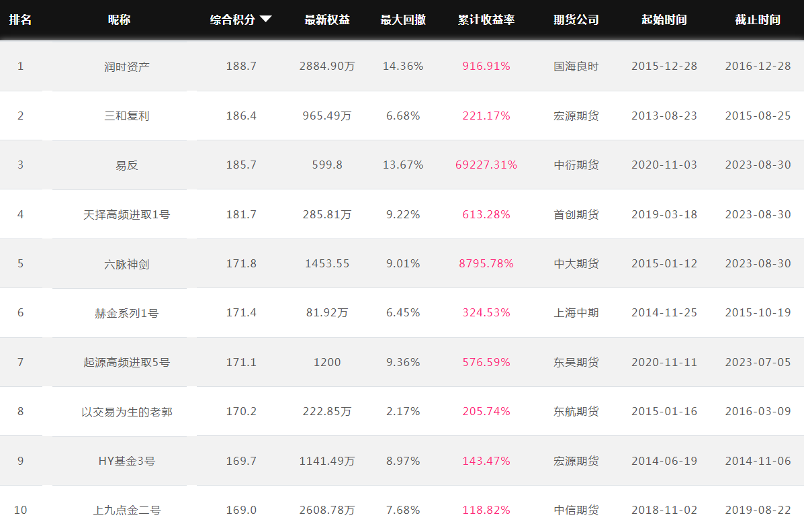Viewport: 804px width, 532px height.
Task: Sort by 综合积分 column header
Action: (232, 19)
